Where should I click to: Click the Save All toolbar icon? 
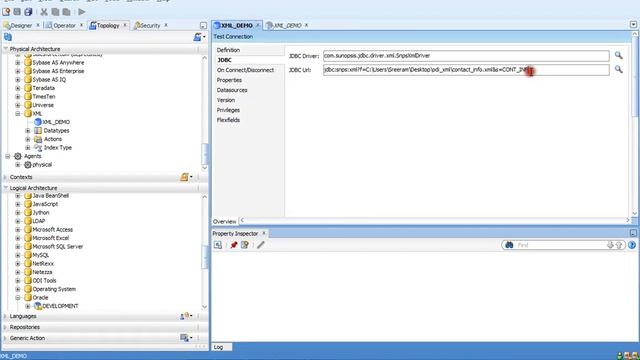coord(28,12)
